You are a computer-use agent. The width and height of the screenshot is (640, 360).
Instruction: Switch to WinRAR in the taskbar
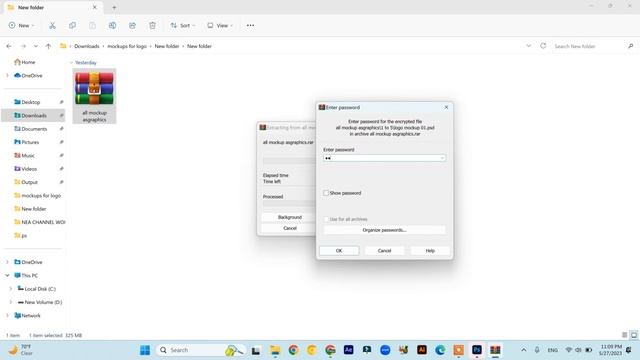[495, 350]
